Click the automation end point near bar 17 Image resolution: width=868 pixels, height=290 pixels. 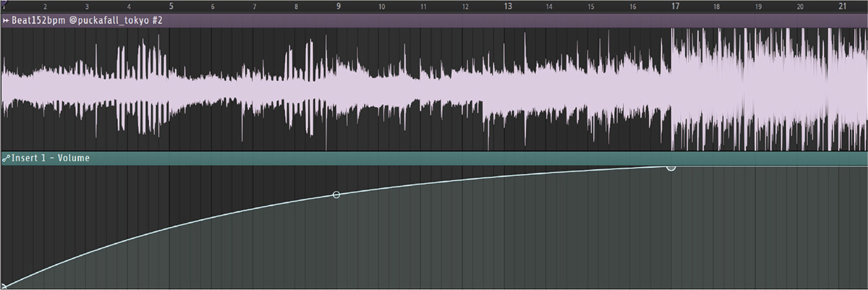coord(671,167)
